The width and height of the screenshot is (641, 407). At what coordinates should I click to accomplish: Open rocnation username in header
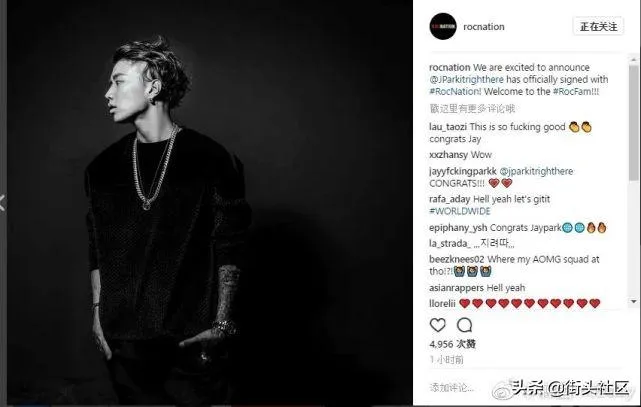click(484, 27)
